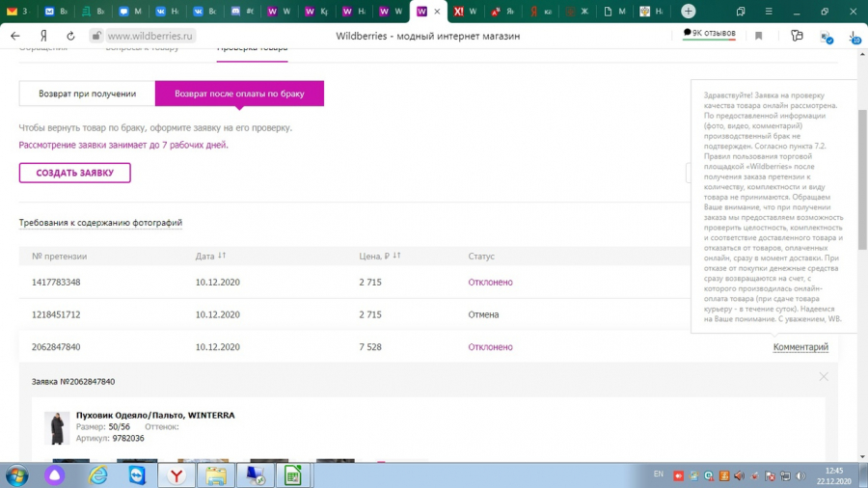Viewport: 868px width, 488px height.
Task: Sort claims by 'Дата' column
Action: (x=210, y=257)
